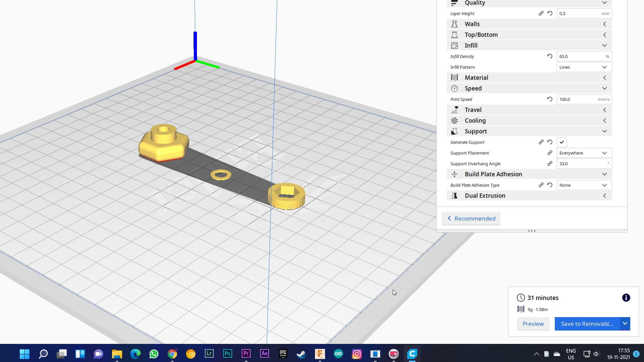Click the link icon beside Layer Height
The image size is (644, 362).
coord(541,13)
